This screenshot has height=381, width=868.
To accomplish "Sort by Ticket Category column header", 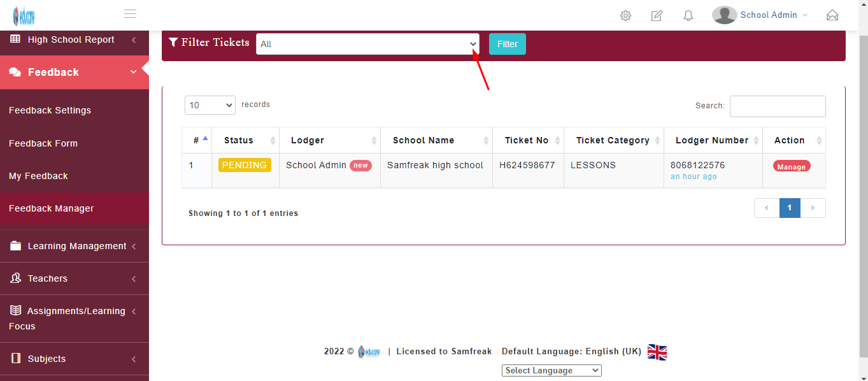I will [613, 140].
